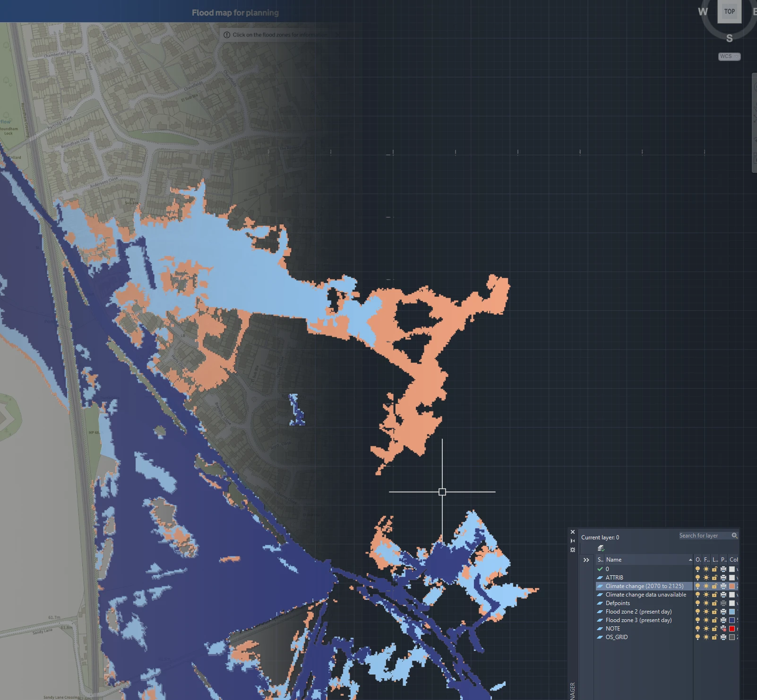The image size is (757, 700).
Task: Open the WCS coordinate system dropdown
Action: 729,56
